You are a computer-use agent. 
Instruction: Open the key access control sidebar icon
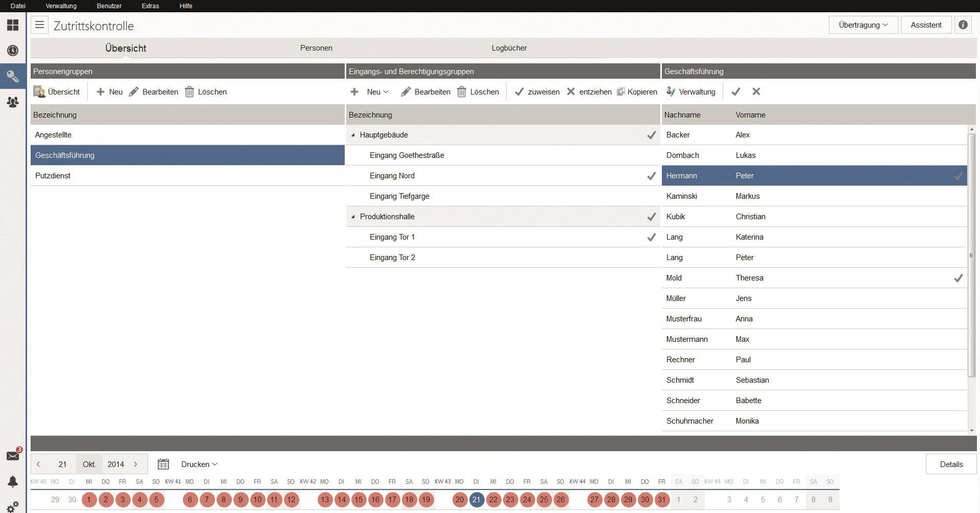tap(13, 76)
